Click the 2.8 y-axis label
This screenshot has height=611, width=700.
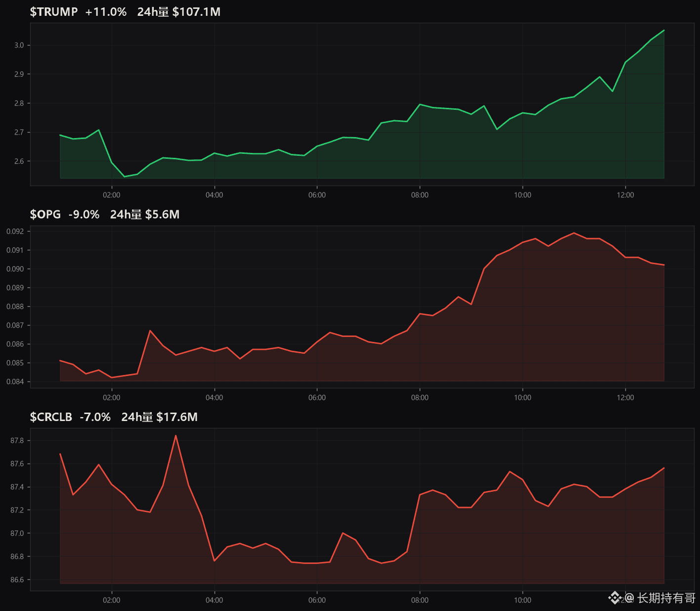[x=19, y=103]
